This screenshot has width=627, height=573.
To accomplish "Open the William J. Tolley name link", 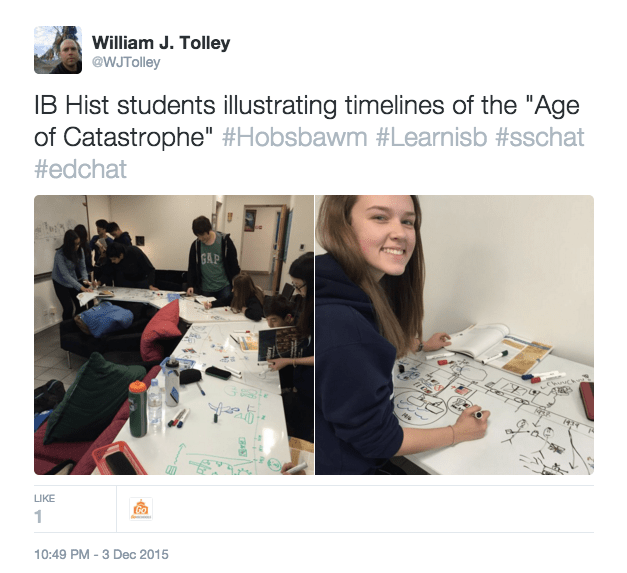I will click(x=161, y=43).
